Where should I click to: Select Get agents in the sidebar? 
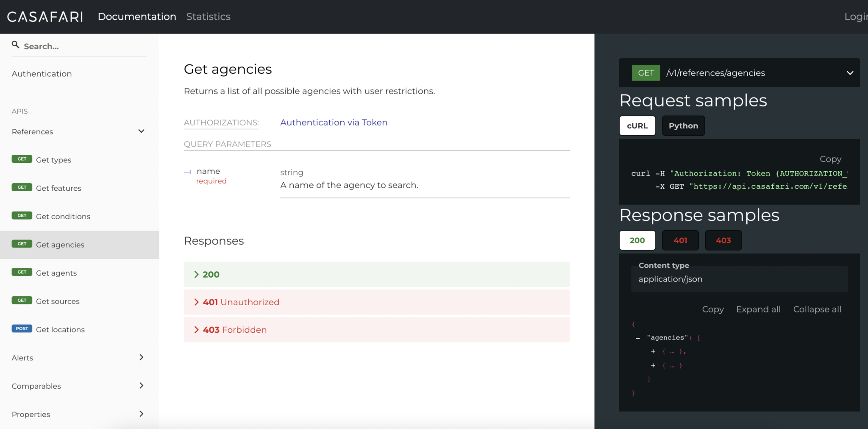pos(57,273)
